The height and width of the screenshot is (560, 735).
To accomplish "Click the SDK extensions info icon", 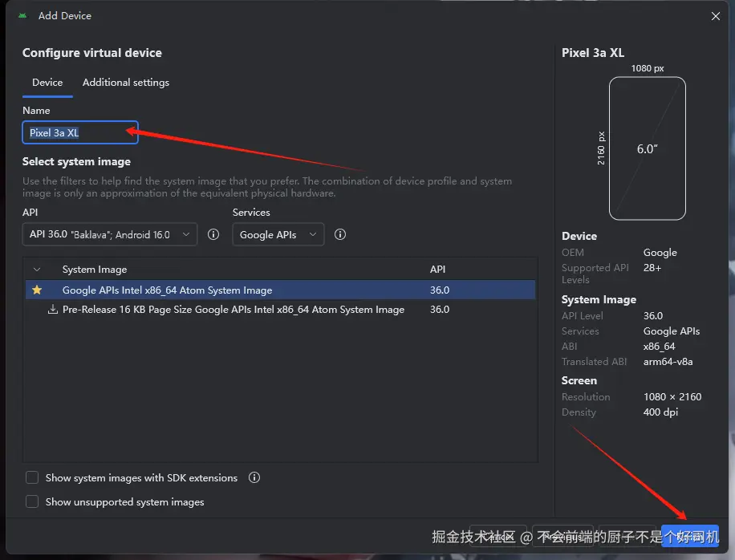I will (x=254, y=477).
